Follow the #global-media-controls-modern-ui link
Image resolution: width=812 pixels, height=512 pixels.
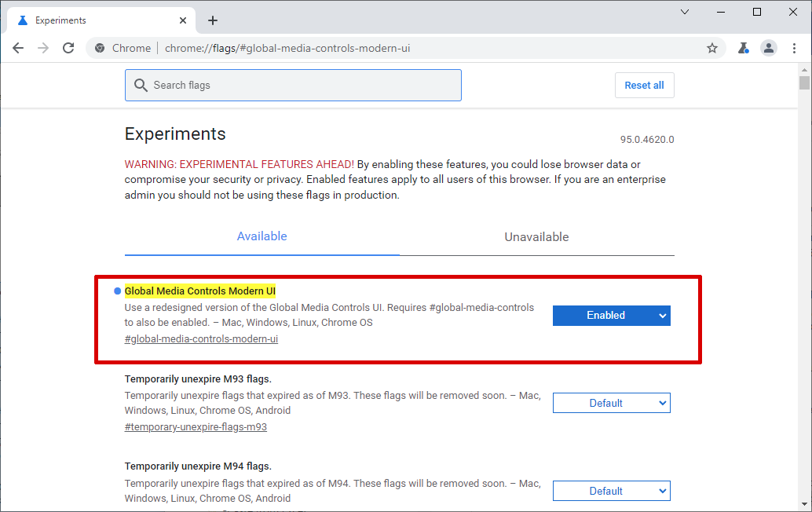point(201,339)
